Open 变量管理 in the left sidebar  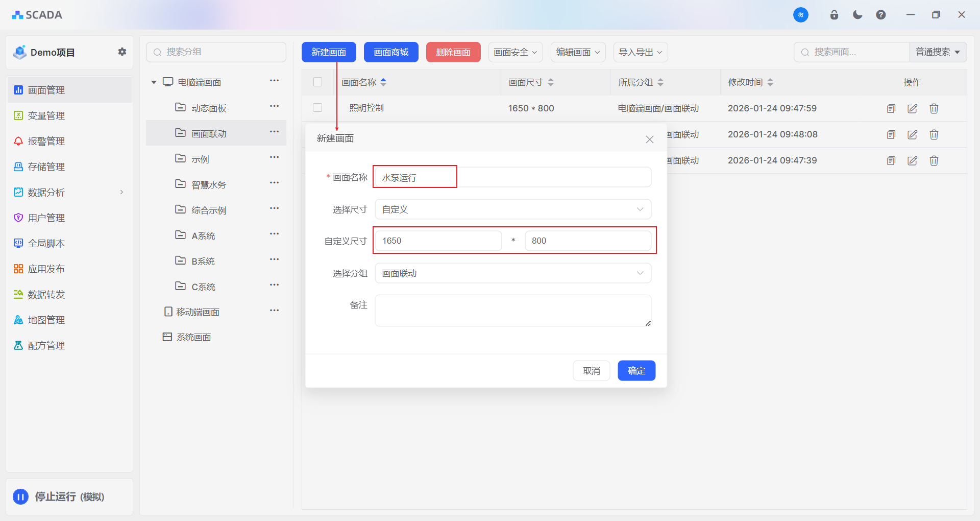(46, 116)
